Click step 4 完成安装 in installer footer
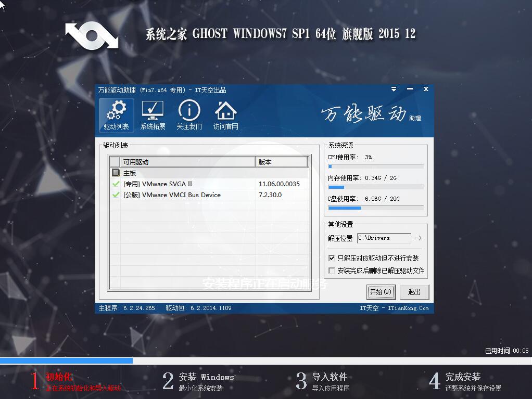532x399 pixels. pyautogui.click(x=465, y=381)
